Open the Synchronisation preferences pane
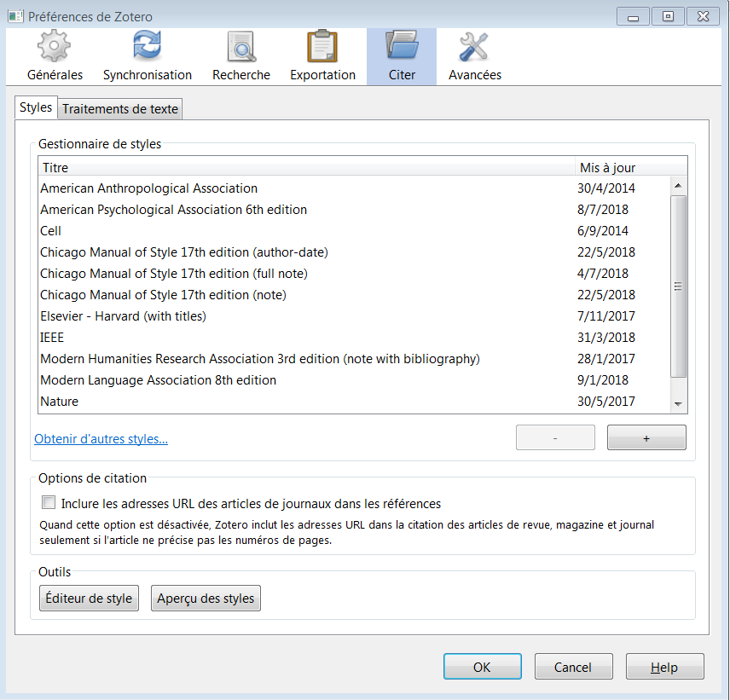The image size is (730, 700). (148, 47)
